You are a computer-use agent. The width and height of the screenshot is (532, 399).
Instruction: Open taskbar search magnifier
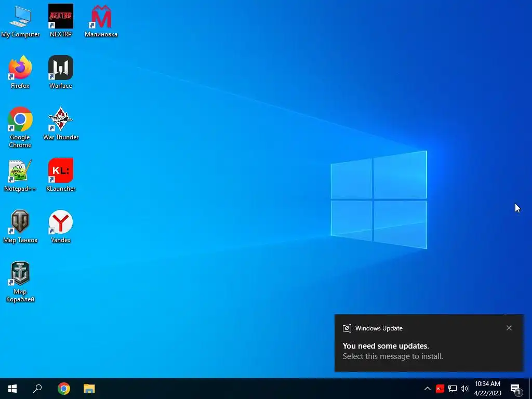coord(37,389)
